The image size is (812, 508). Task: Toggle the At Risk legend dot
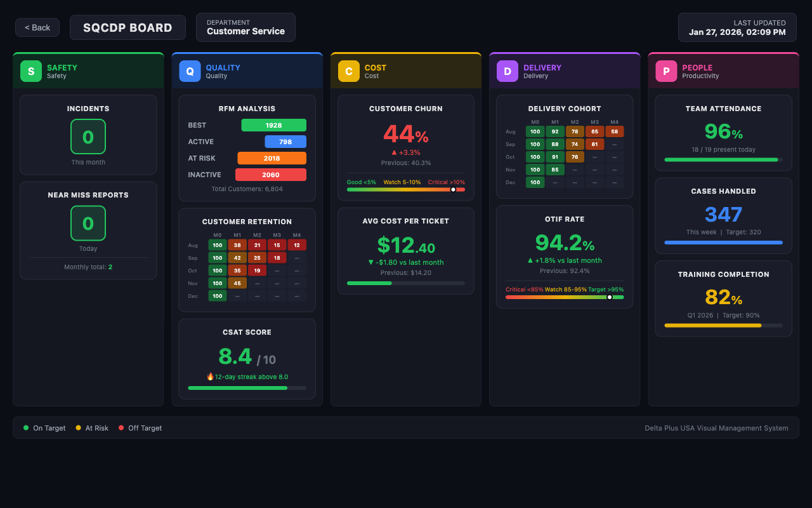77,428
